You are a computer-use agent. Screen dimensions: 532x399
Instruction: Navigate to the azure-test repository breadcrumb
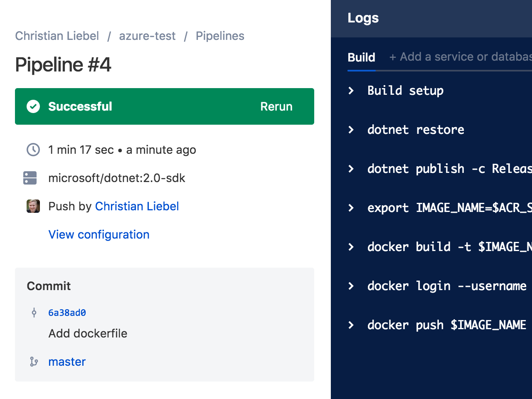147,36
